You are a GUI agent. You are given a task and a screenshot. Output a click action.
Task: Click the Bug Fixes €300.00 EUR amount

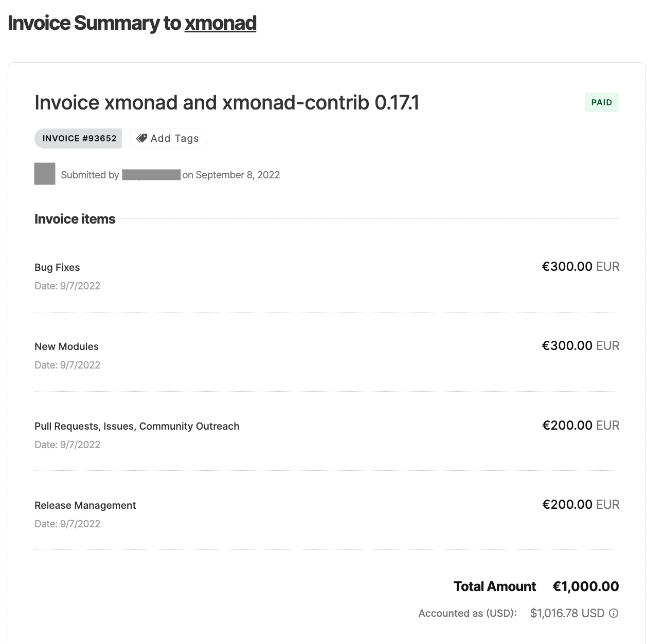(580, 267)
